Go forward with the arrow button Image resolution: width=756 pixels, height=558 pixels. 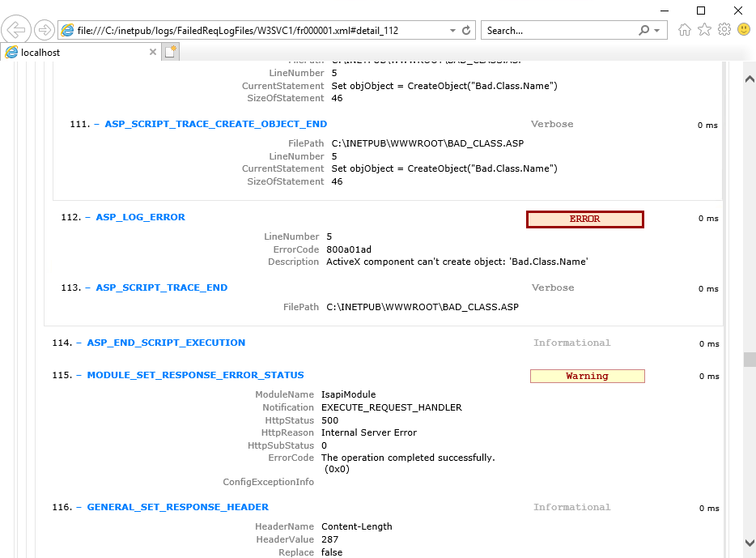(45, 31)
